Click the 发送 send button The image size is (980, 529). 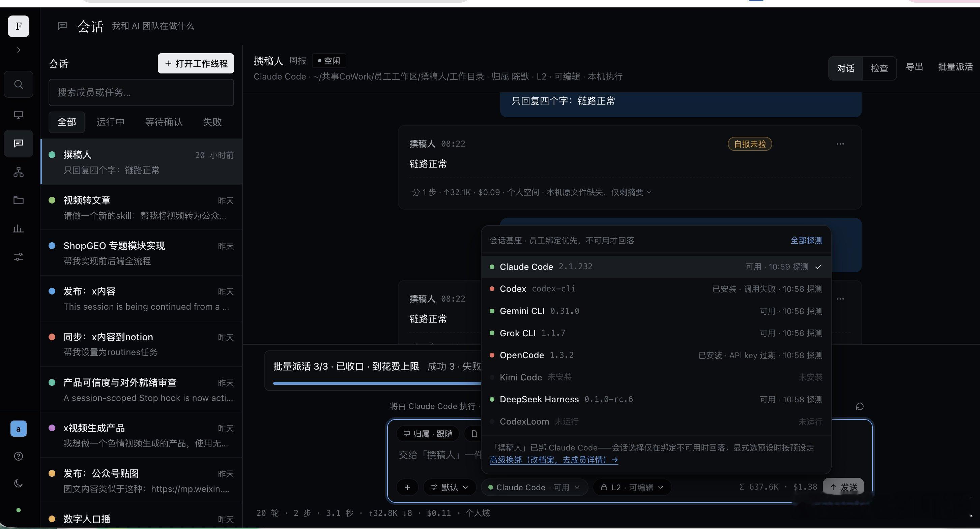(843, 487)
